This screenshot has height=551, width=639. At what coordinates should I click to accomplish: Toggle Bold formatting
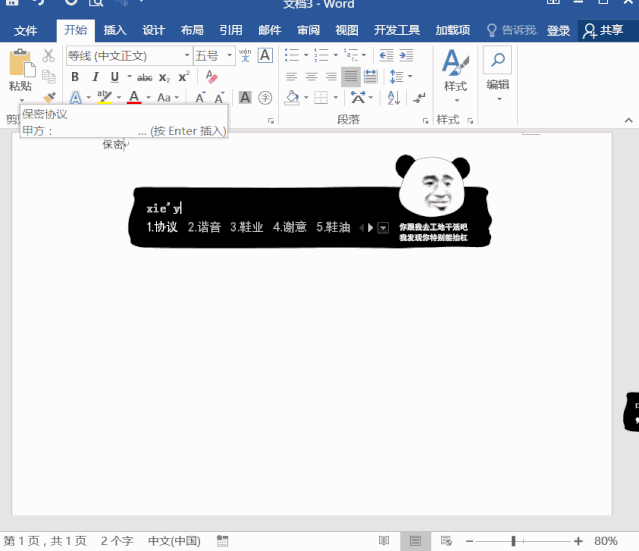[x=75, y=77]
